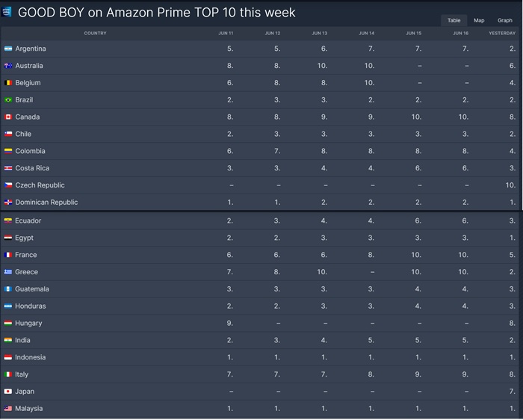The height and width of the screenshot is (420, 523).
Task: Click the JUN 11 column header
Action: pyautogui.click(x=226, y=34)
